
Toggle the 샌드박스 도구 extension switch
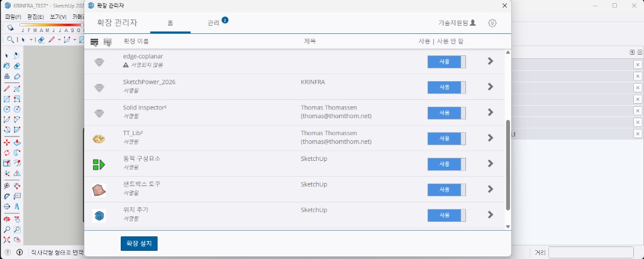pyautogui.click(x=447, y=190)
